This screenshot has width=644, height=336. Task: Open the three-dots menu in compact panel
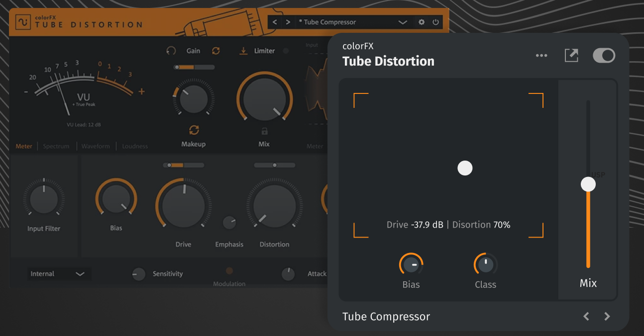pos(541,56)
